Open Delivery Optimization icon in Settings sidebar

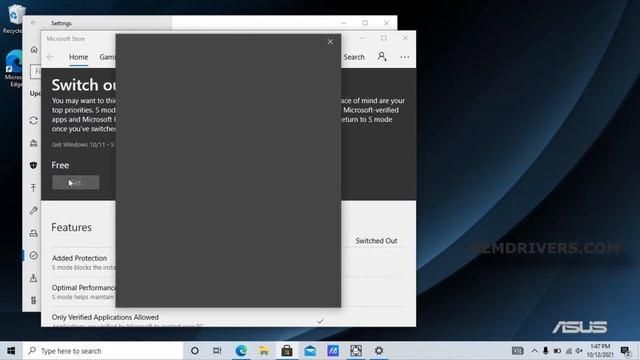pyautogui.click(x=33, y=143)
